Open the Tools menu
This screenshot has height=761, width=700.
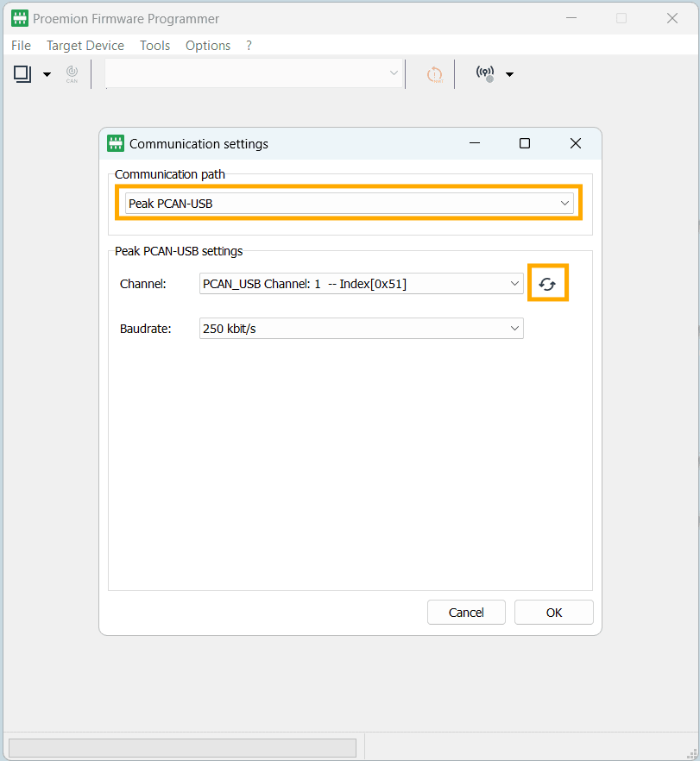155,46
